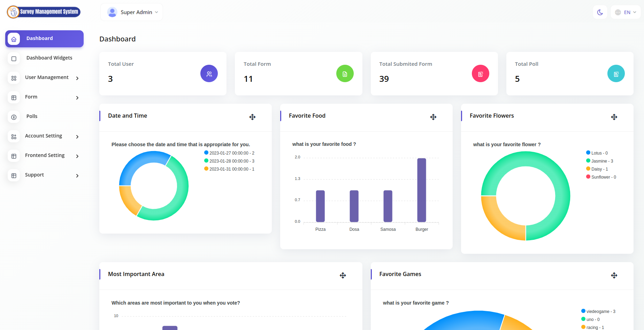Toggle dark mode moon icon
Image resolution: width=644 pixels, height=330 pixels.
pos(600,12)
